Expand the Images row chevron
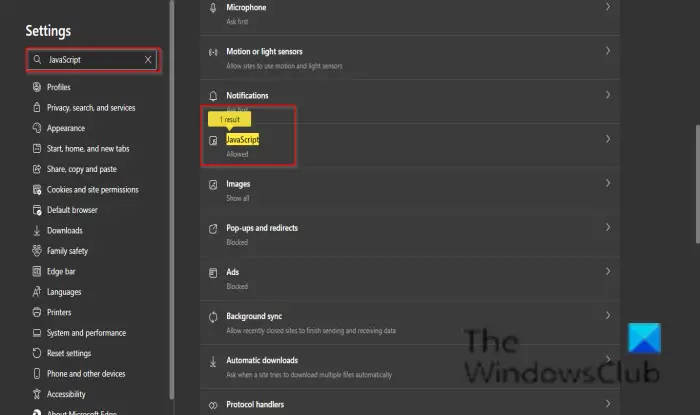The height and width of the screenshot is (415, 700). pyautogui.click(x=608, y=183)
